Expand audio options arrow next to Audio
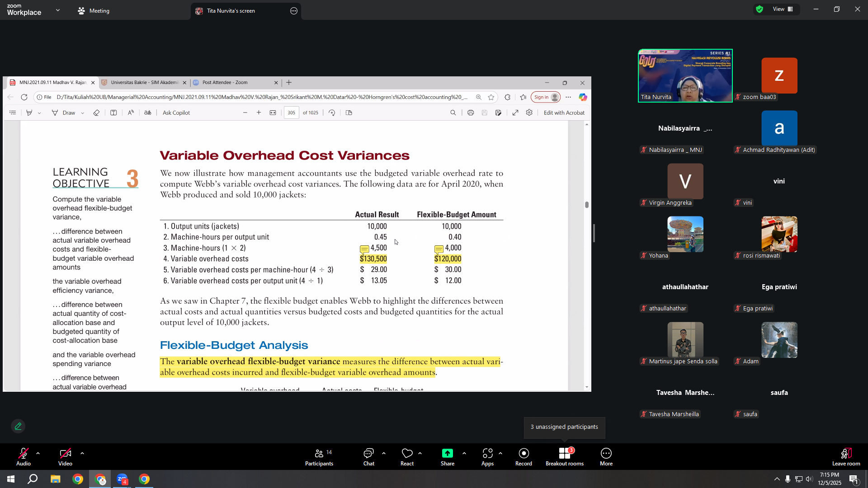The height and width of the screenshot is (488, 868). [38, 453]
